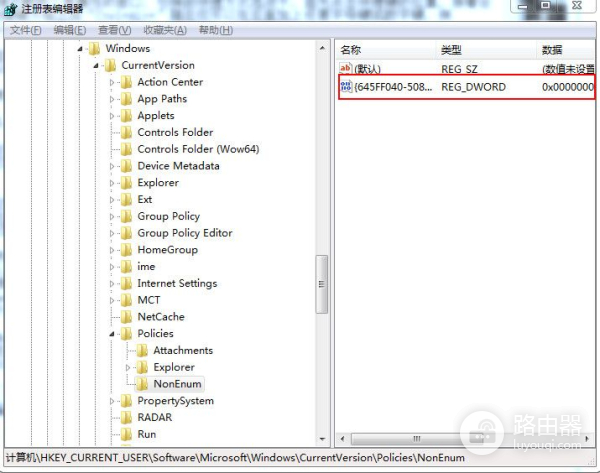Expand the App Paths tree node
Image resolution: width=600 pixels, height=473 pixels.
point(112,99)
